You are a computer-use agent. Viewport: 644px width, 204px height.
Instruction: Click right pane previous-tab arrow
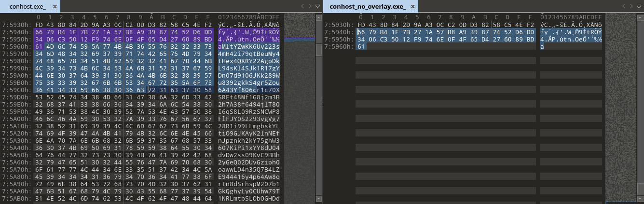pyautogui.click(x=623, y=6)
